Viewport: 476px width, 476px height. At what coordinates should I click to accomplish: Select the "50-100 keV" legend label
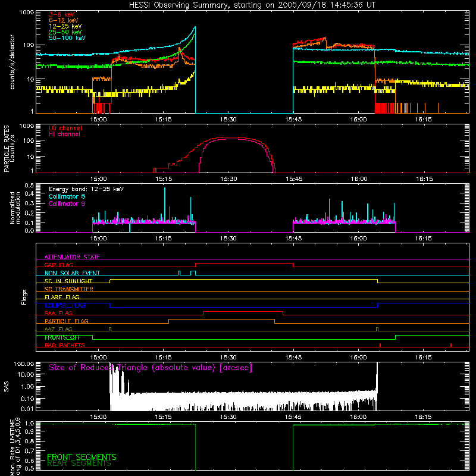(67, 38)
